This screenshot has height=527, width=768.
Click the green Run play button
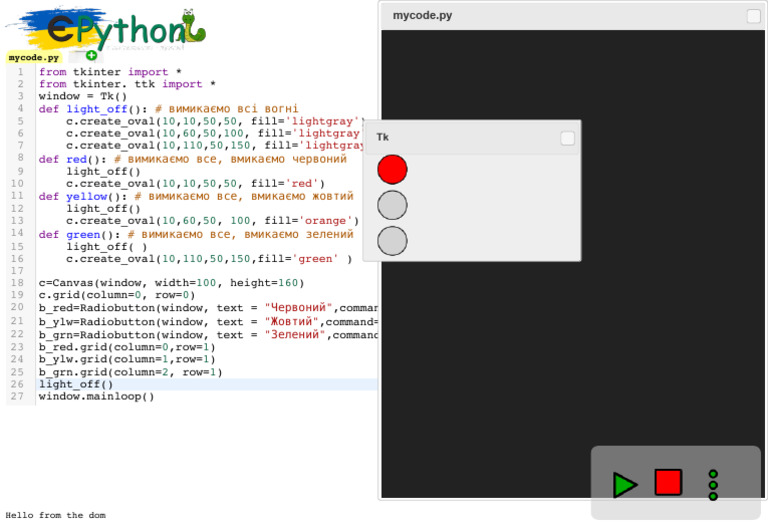[x=624, y=485]
